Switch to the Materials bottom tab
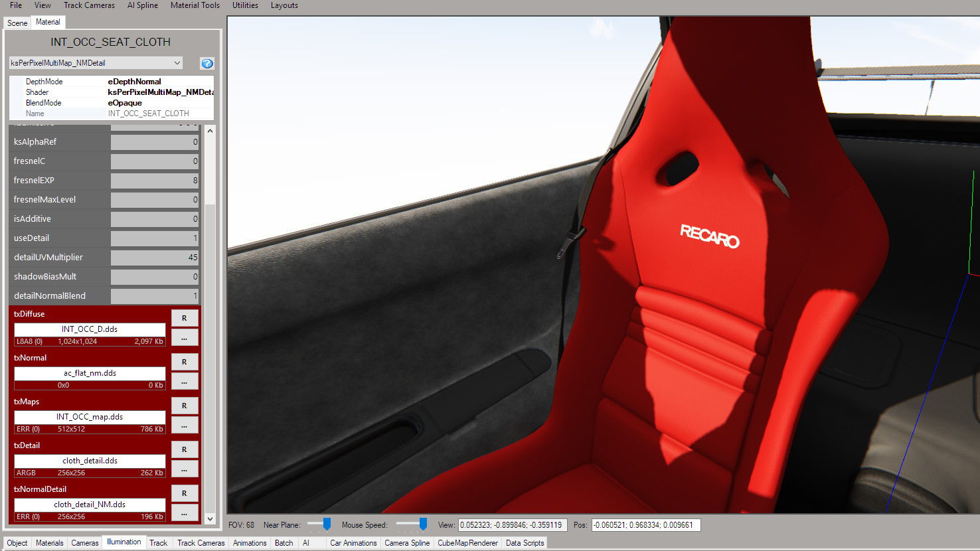Screen dimensions: 980x551 click(x=50, y=543)
